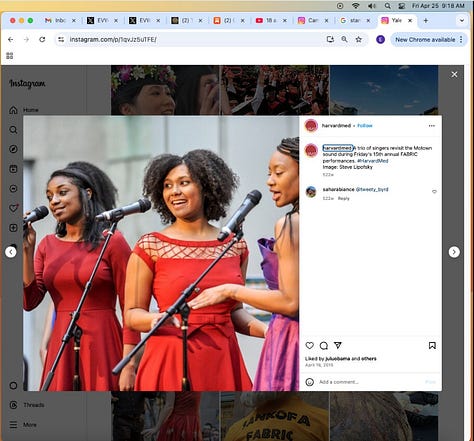474x441 pixels.
Task: Open the Explore compass icon
Action: [13, 149]
